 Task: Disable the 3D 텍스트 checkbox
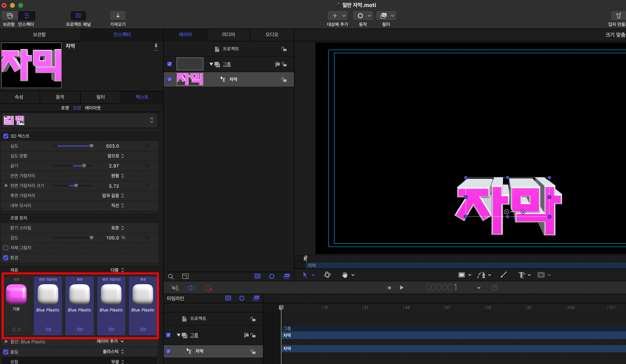6,136
